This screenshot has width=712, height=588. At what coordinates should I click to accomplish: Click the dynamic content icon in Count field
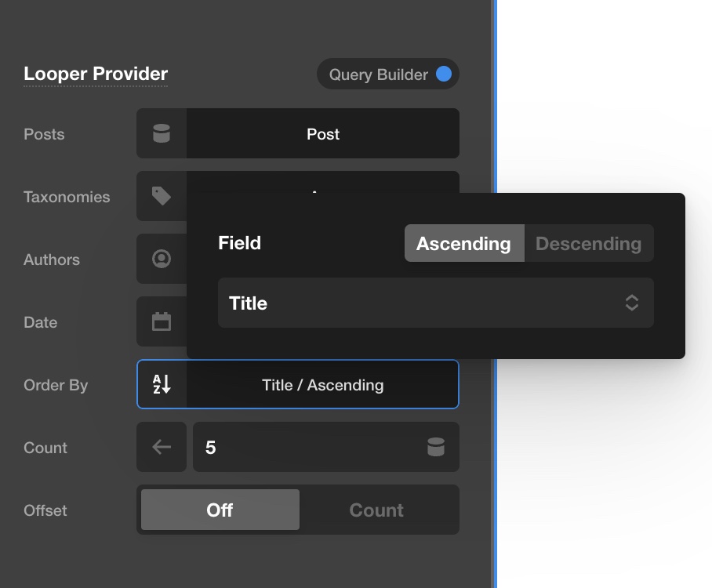click(x=436, y=447)
